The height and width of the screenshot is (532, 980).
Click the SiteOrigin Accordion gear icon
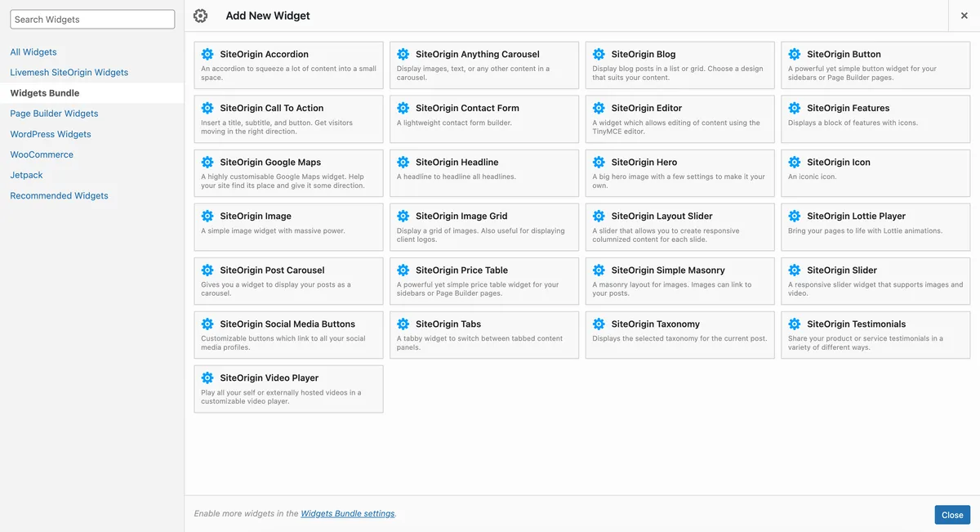[x=207, y=54]
